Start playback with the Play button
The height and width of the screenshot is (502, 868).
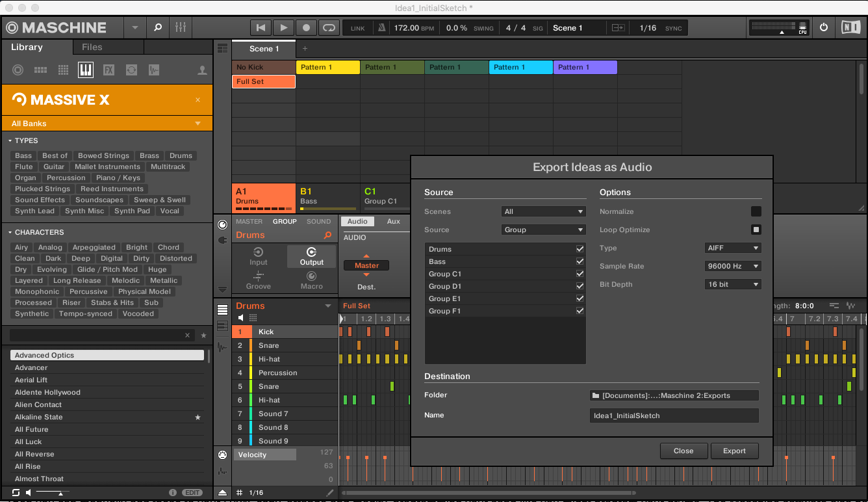pyautogui.click(x=283, y=27)
